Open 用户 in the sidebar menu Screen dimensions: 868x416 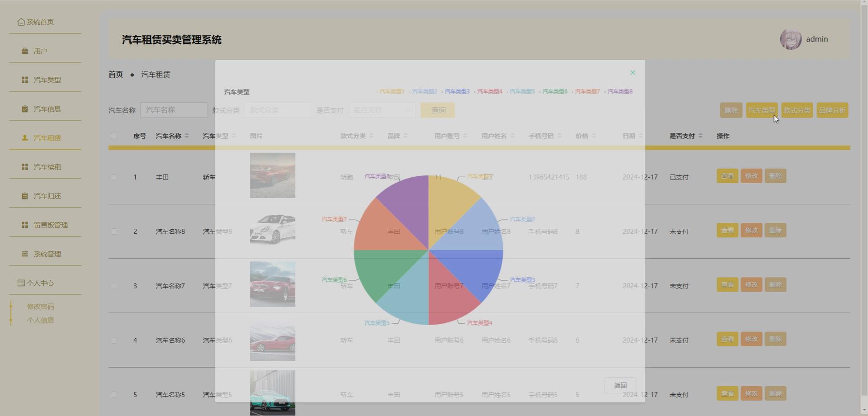coord(45,51)
